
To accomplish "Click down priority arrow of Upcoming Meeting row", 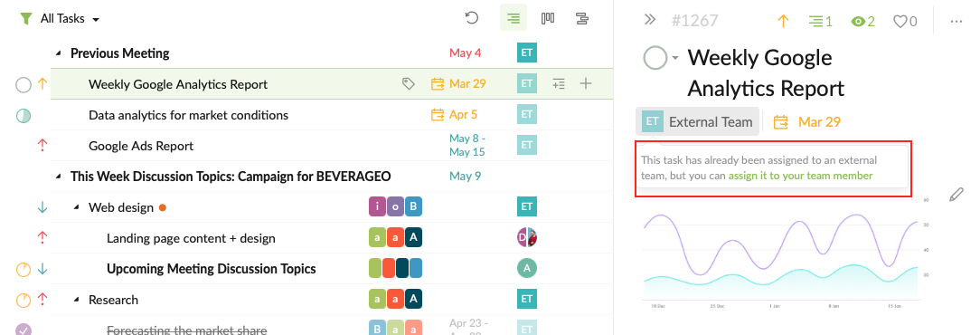I will (42, 269).
